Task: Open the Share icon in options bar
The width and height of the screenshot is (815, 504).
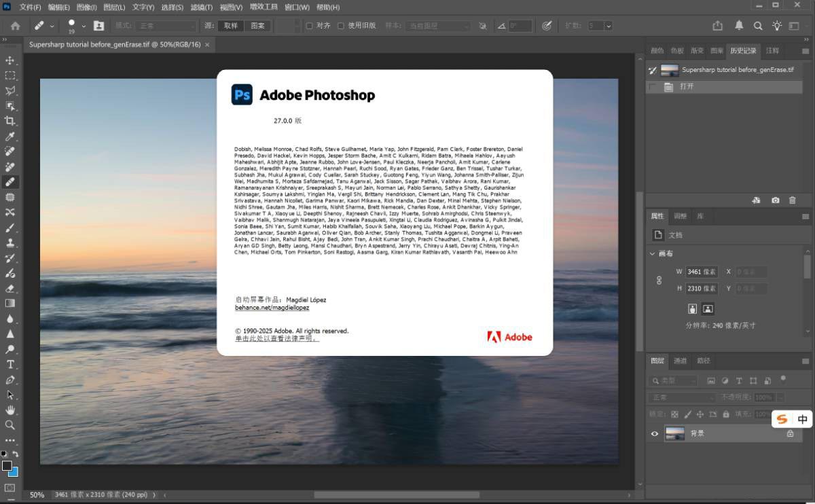Action: click(x=718, y=26)
